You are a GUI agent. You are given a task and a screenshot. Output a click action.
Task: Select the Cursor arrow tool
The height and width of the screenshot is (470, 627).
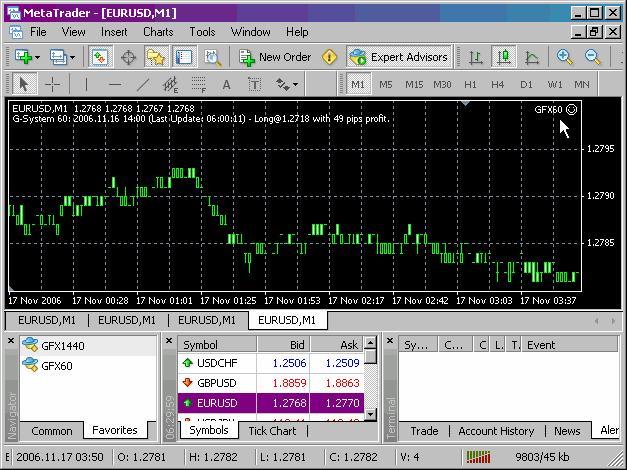(x=24, y=84)
